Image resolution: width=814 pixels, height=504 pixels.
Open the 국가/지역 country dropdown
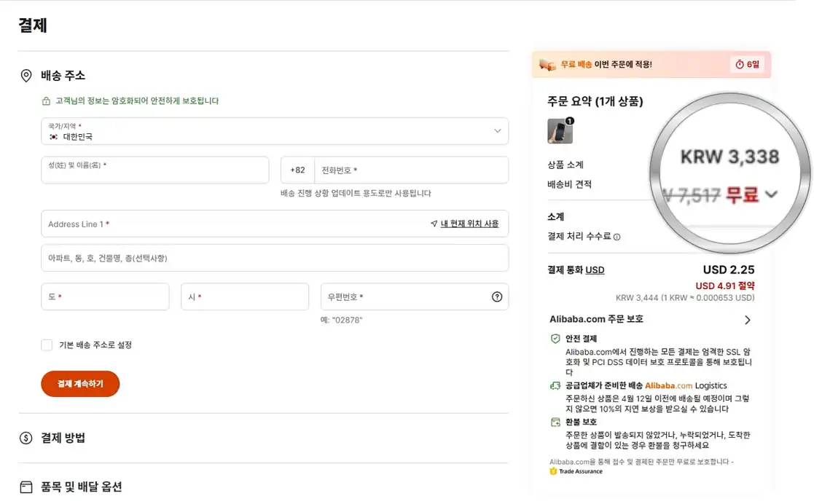click(x=275, y=131)
